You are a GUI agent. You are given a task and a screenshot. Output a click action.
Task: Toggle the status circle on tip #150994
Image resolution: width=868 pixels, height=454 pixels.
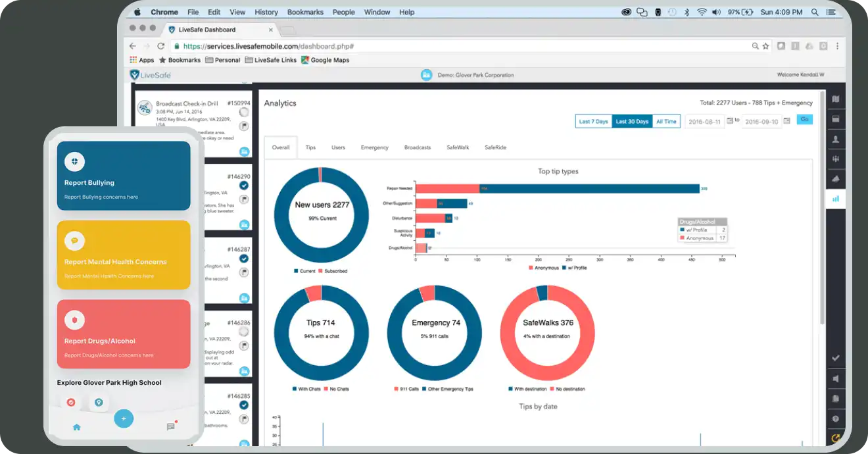coord(244,113)
